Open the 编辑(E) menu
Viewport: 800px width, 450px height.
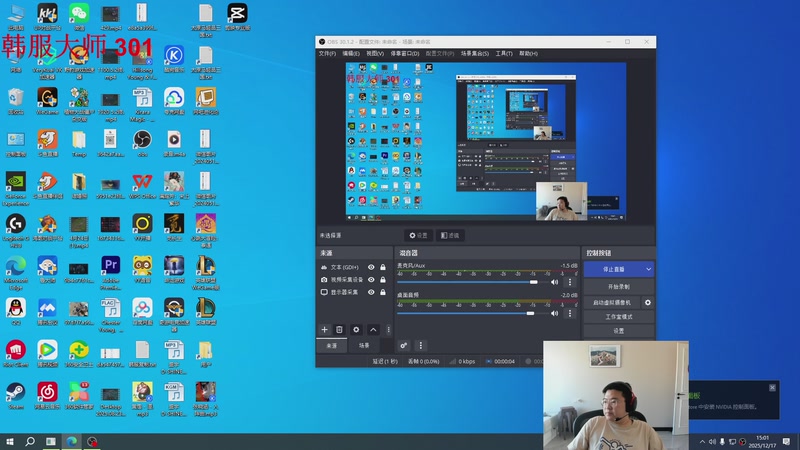pos(351,54)
